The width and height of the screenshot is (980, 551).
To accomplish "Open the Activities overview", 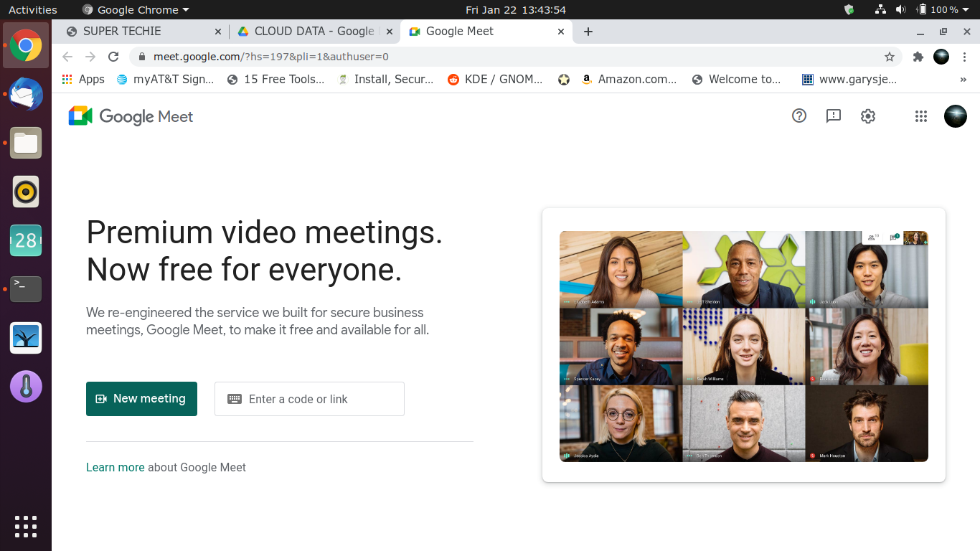I will coord(33,9).
